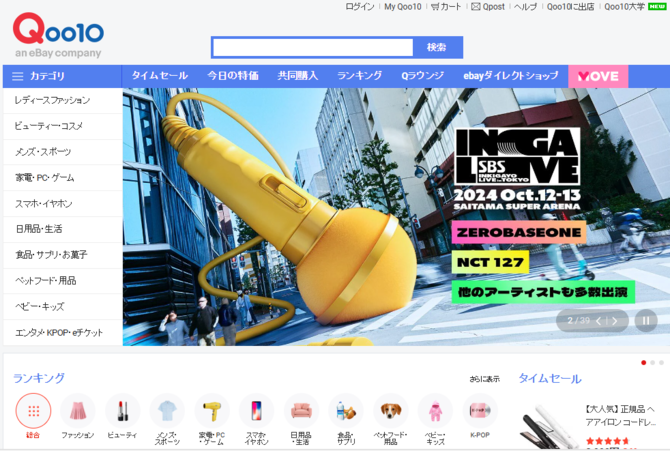This screenshot has width=670, height=451.
Task: Click the ログイン login link
Action: click(x=359, y=7)
